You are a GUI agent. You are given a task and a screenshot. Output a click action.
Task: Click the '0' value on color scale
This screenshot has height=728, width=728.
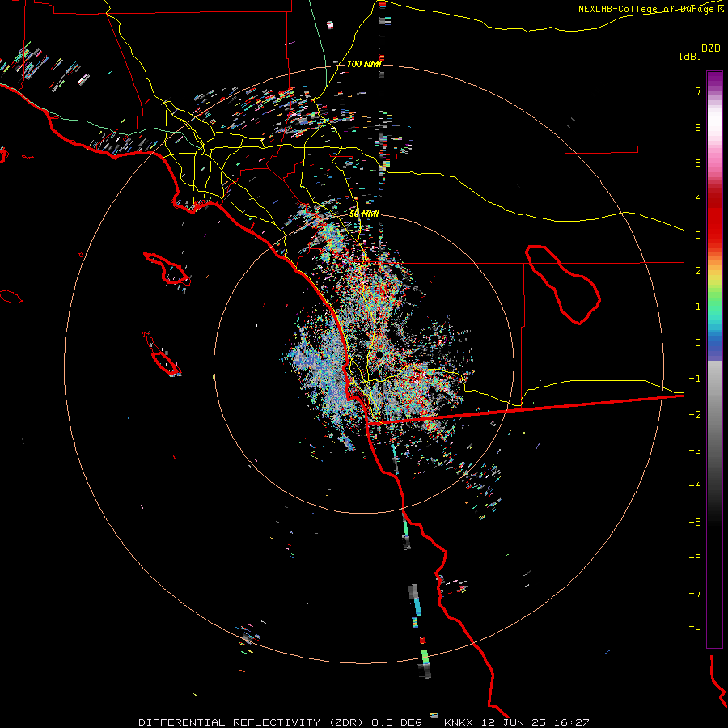coord(698,343)
